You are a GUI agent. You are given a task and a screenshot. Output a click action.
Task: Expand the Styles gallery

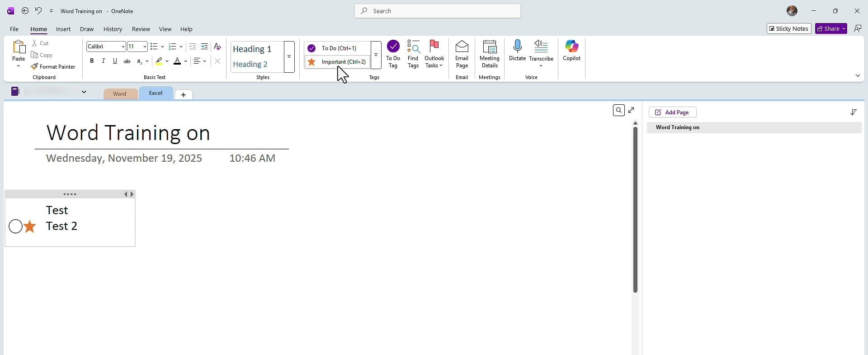289,56
